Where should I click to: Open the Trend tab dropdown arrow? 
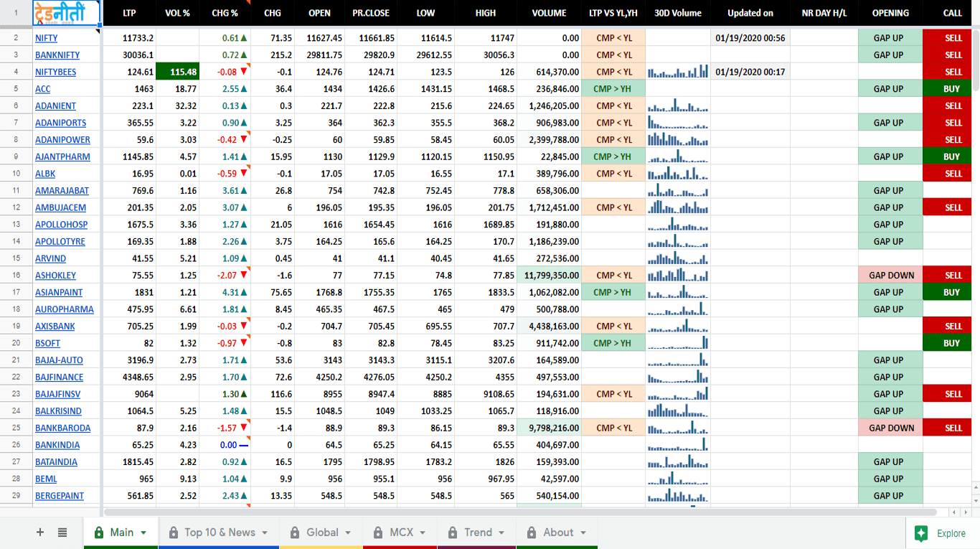501,532
